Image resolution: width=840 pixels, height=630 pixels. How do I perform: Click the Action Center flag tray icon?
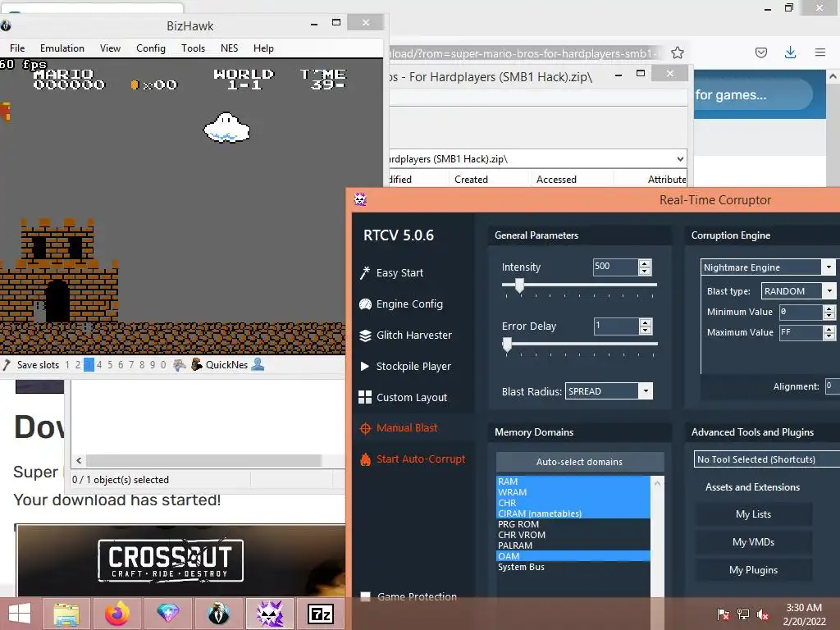click(723, 614)
